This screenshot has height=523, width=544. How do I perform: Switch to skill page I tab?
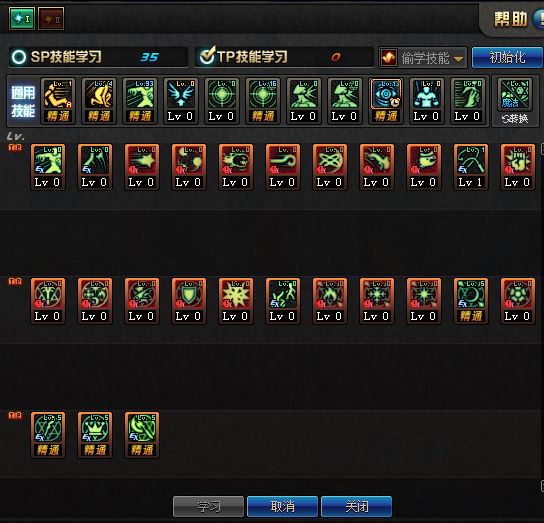[x=22, y=18]
